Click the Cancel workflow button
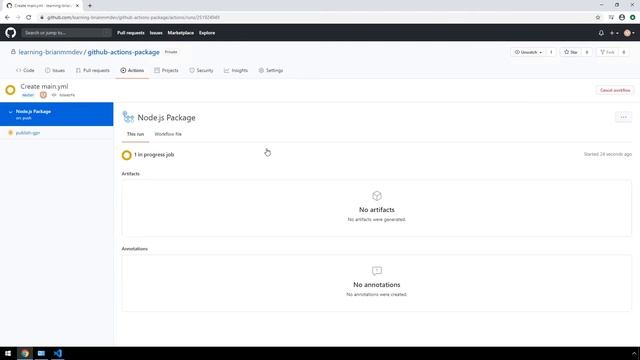Viewport: 640px width, 360px height. click(615, 90)
